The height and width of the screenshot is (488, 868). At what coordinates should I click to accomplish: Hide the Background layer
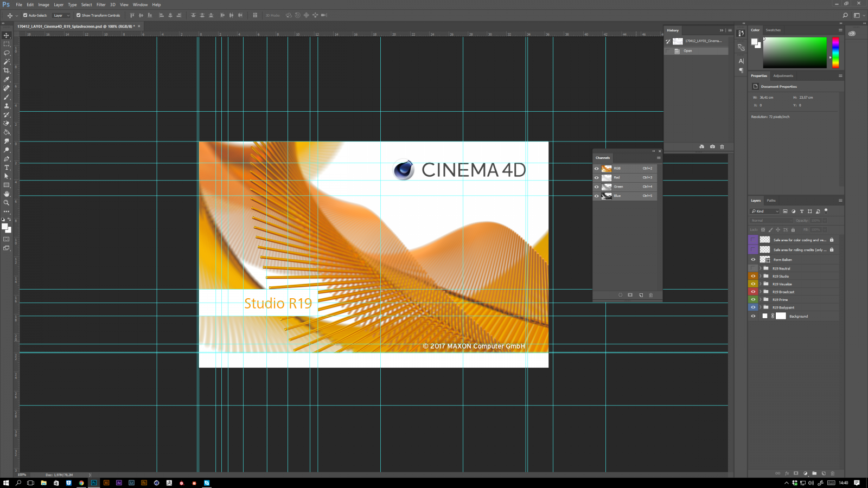point(753,316)
